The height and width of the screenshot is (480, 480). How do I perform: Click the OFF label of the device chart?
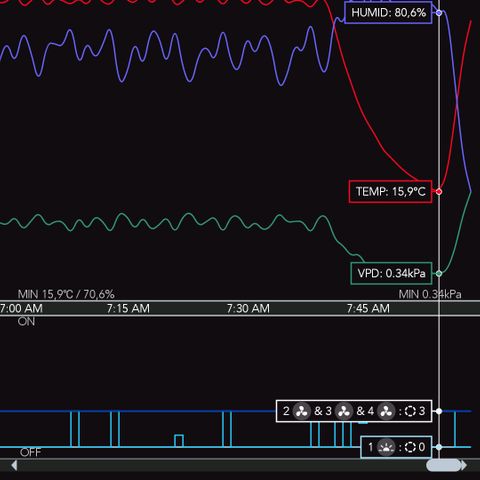(x=30, y=452)
